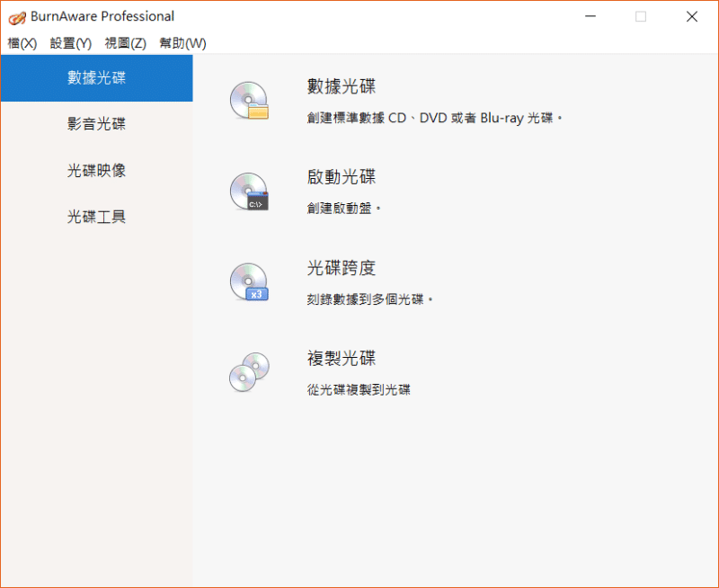
Task: Switch to the 光碟工具 sidebar category
Action: click(x=96, y=217)
